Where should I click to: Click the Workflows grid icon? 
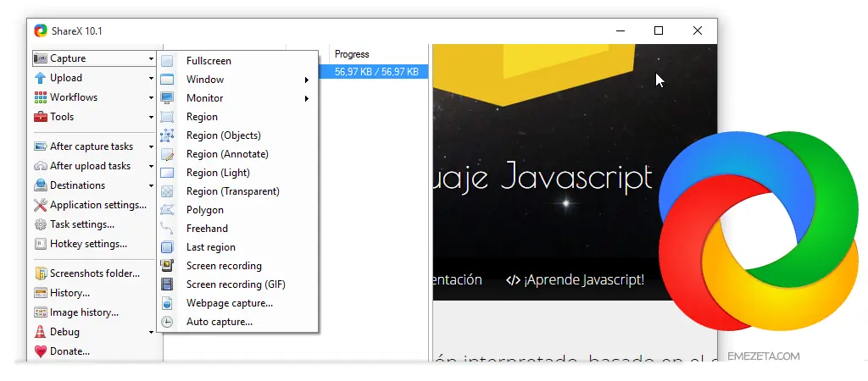(41, 97)
